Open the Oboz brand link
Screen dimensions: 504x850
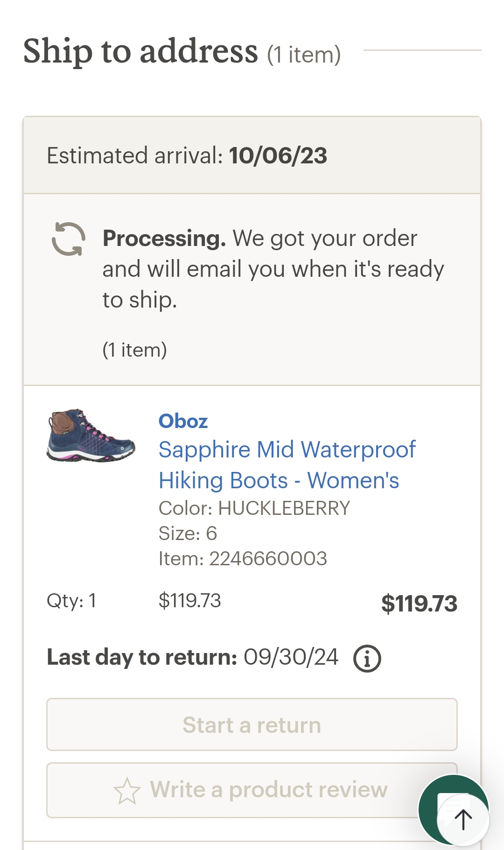click(183, 421)
